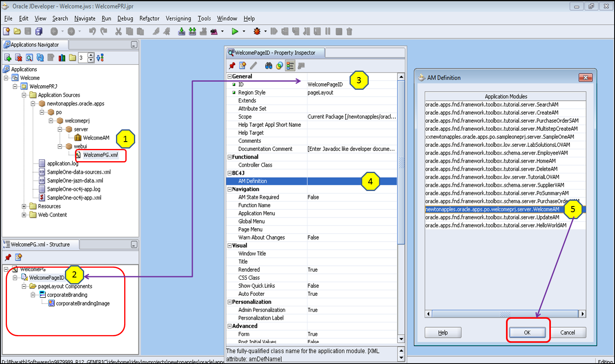Select the ...tutorial.server.UpdateAM list entry
This screenshot has height=364, width=615.
[x=506, y=218]
